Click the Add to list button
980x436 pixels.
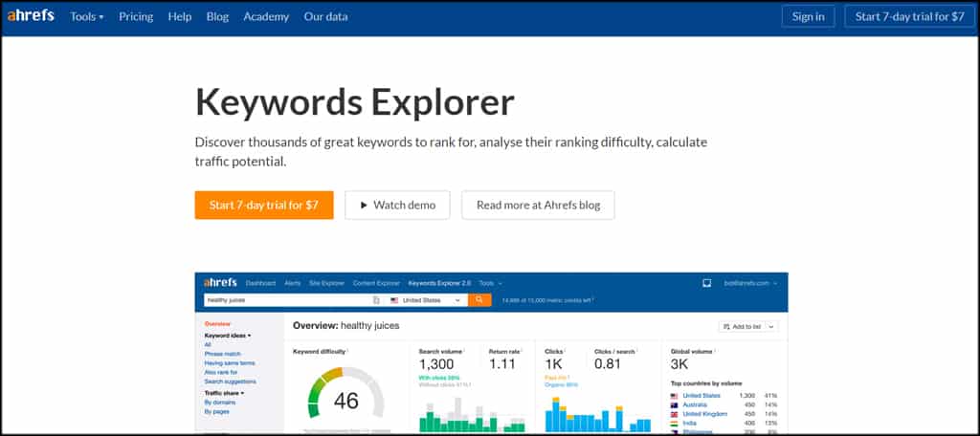(x=742, y=327)
